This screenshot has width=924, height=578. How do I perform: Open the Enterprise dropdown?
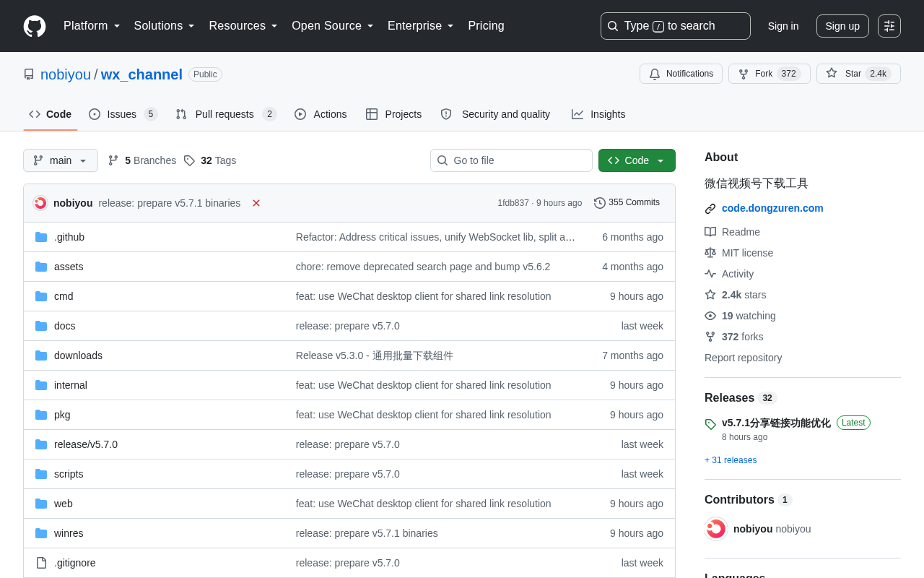pyautogui.click(x=421, y=26)
